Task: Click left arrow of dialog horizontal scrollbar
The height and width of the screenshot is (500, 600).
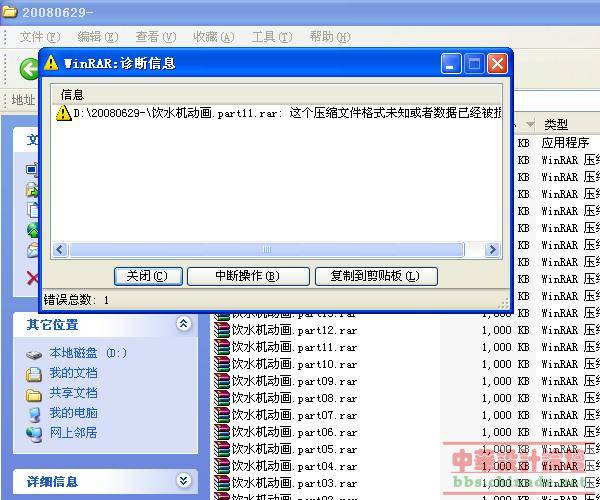Action: click(x=60, y=250)
